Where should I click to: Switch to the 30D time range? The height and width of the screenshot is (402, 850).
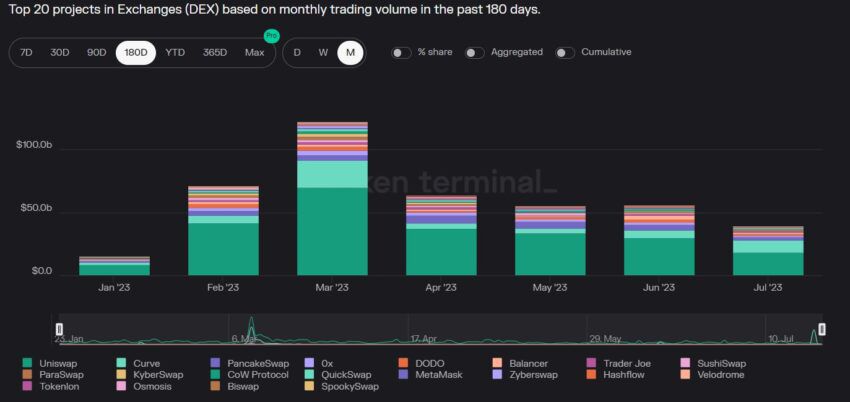(60, 53)
